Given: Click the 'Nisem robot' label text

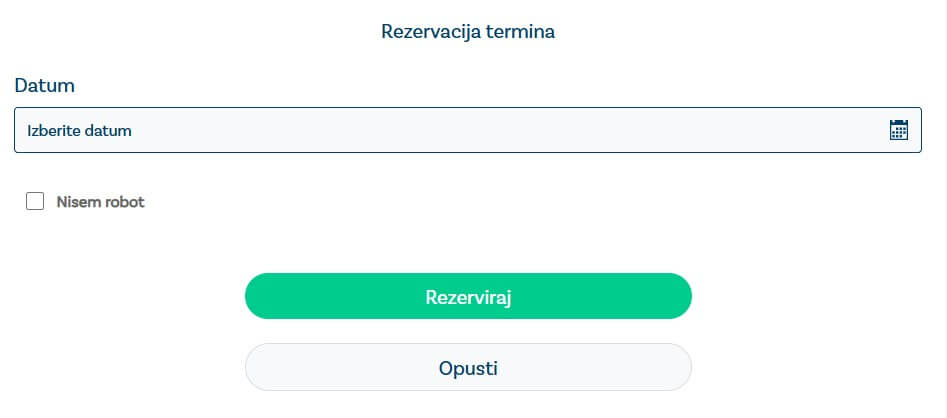Looking at the screenshot, I should point(100,202).
